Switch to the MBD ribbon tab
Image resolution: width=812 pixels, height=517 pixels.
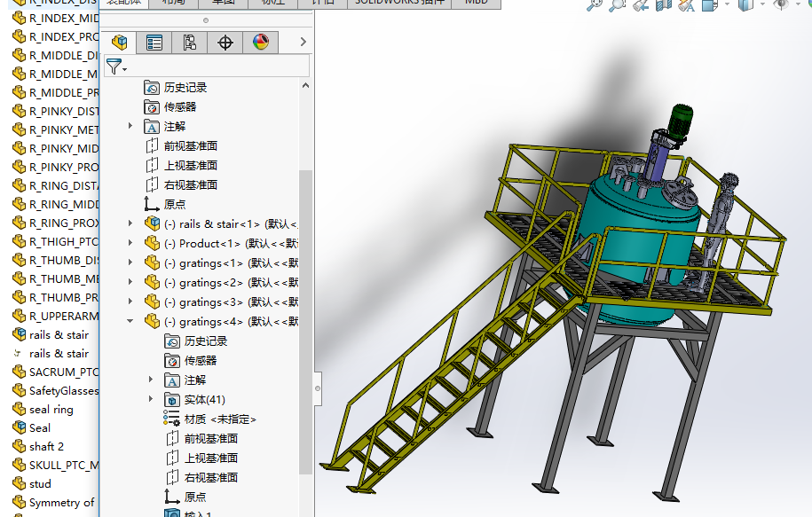[x=476, y=3]
